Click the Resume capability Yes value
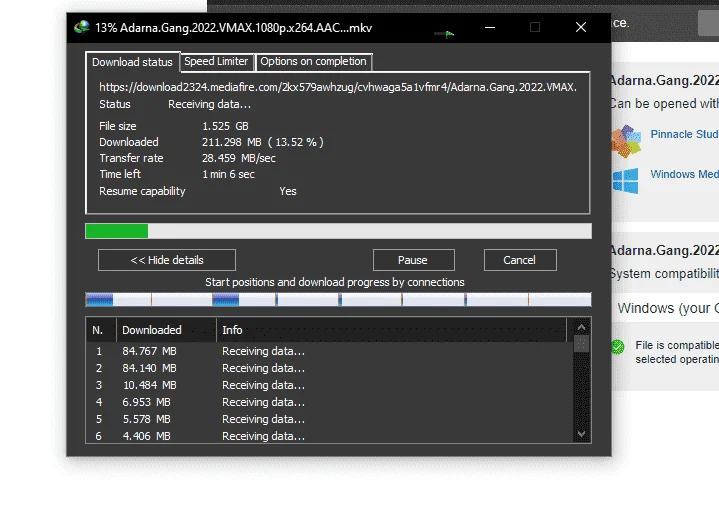This screenshot has height=516, width=719. click(288, 191)
